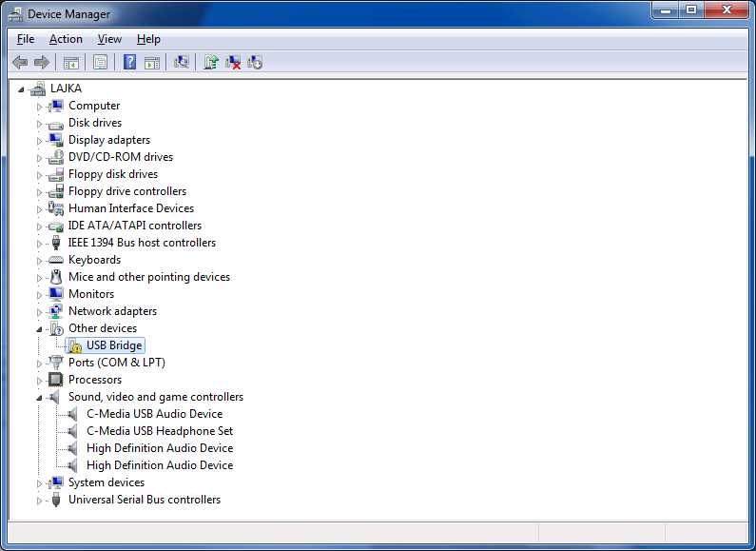Viewport: 756px width, 551px height.
Task: Click the Floppy disk drives icon
Action: (x=56, y=174)
